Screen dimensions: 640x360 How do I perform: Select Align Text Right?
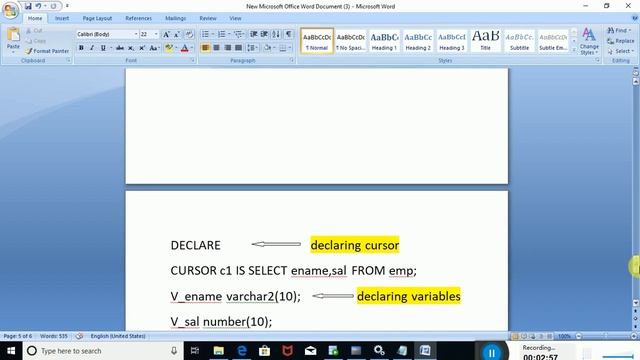coord(227,48)
